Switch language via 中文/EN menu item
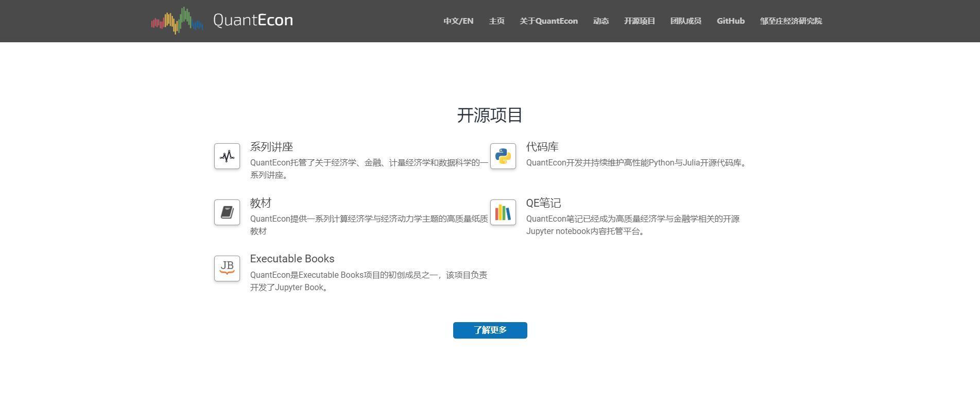The image size is (980, 402). (x=458, y=21)
